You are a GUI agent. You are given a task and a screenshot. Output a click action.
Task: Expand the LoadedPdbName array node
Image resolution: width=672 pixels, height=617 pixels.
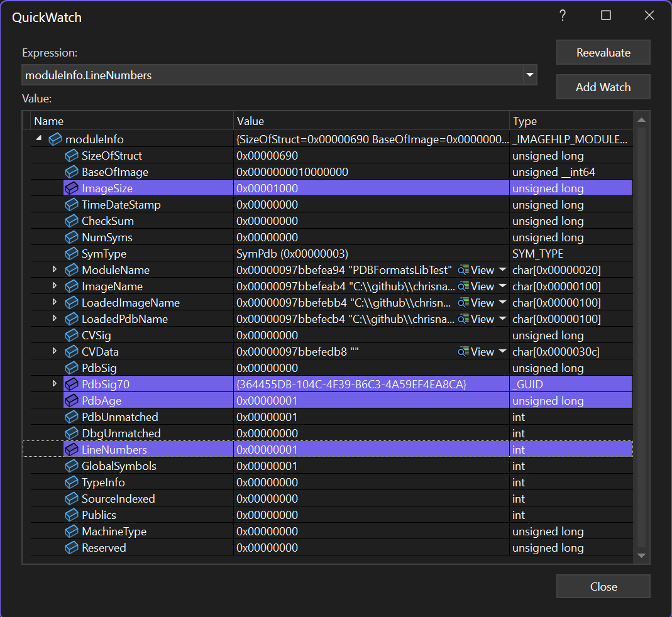[55, 318]
